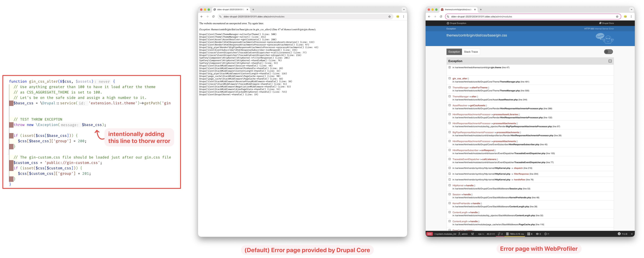Expand the ThemeManager alterForTheme trace entry

point(449,87)
